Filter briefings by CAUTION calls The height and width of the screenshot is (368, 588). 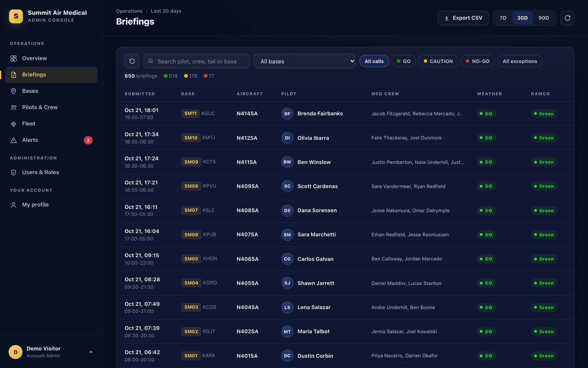438,61
